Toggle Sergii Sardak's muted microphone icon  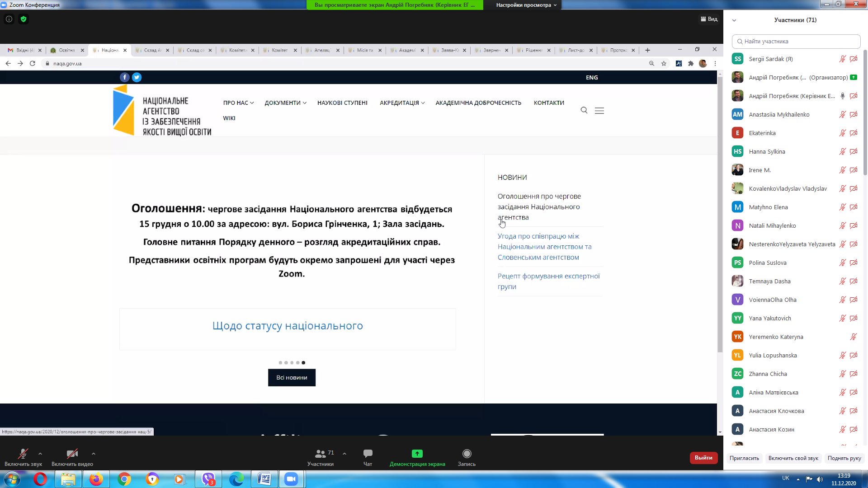click(x=842, y=59)
